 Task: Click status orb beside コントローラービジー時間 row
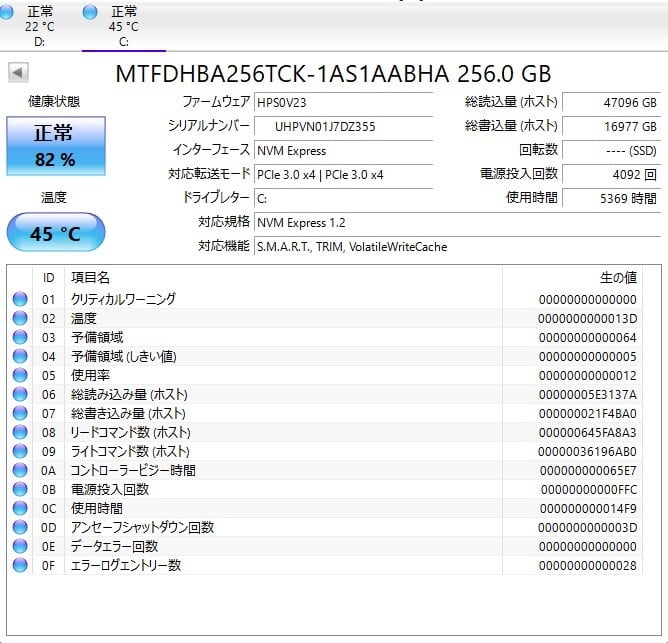pos(20,470)
